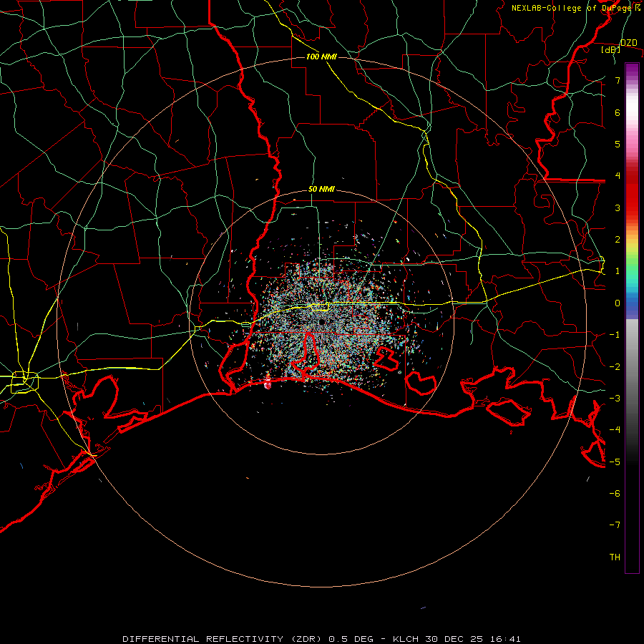This screenshot has width=644, height=644.
Task: Click the "50 NMI" range ring label
Action: point(321,190)
